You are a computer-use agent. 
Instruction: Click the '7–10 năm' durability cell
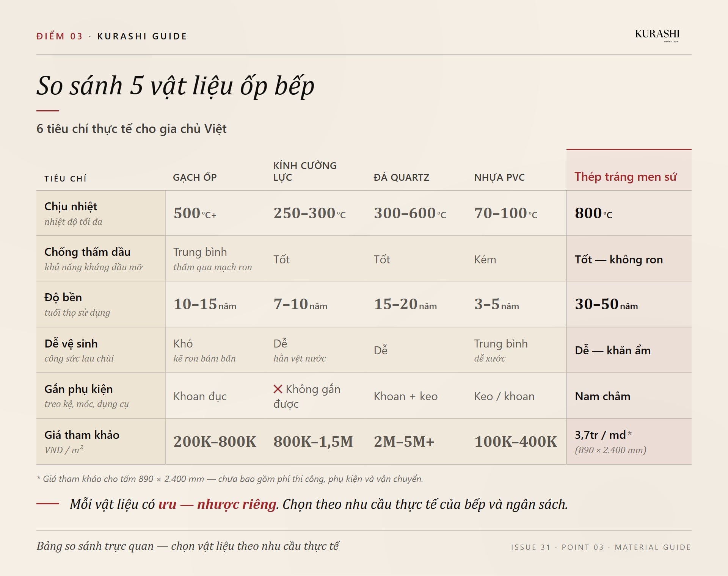click(x=300, y=304)
